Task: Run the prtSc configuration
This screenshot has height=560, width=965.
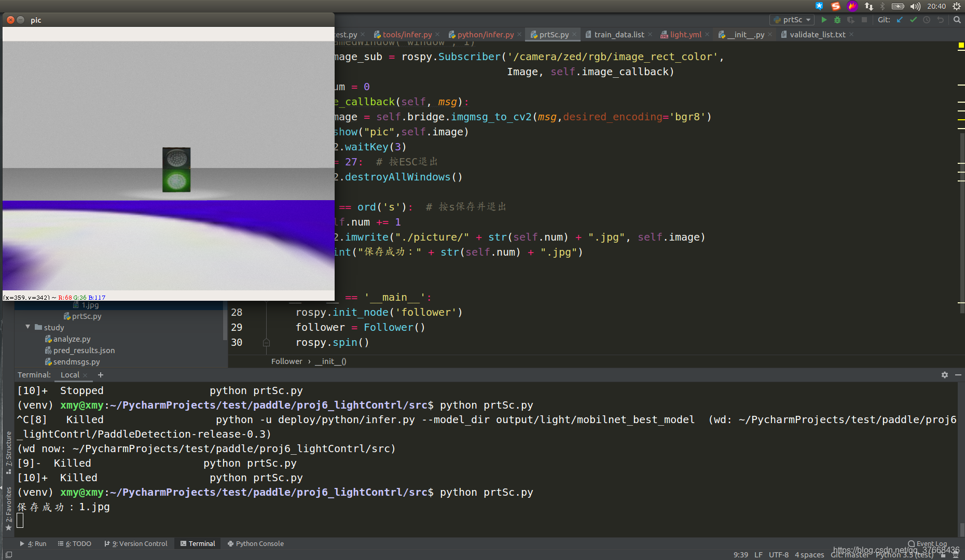Action: click(x=824, y=20)
